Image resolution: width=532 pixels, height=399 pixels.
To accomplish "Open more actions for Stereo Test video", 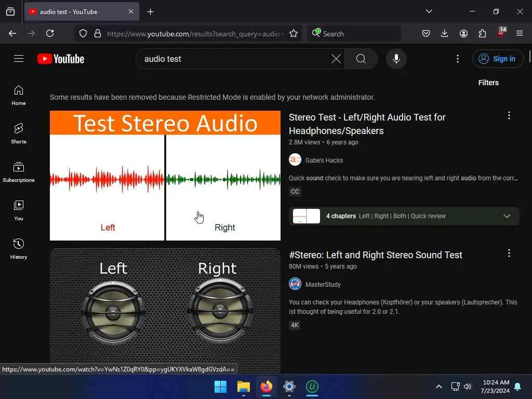I will point(509,116).
